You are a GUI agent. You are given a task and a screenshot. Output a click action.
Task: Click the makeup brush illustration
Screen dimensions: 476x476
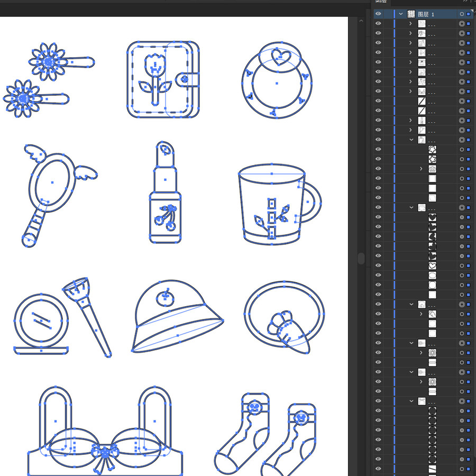click(87, 317)
